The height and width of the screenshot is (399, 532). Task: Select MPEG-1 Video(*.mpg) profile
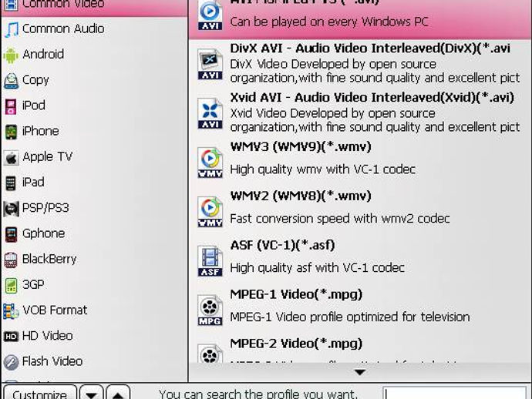point(296,294)
